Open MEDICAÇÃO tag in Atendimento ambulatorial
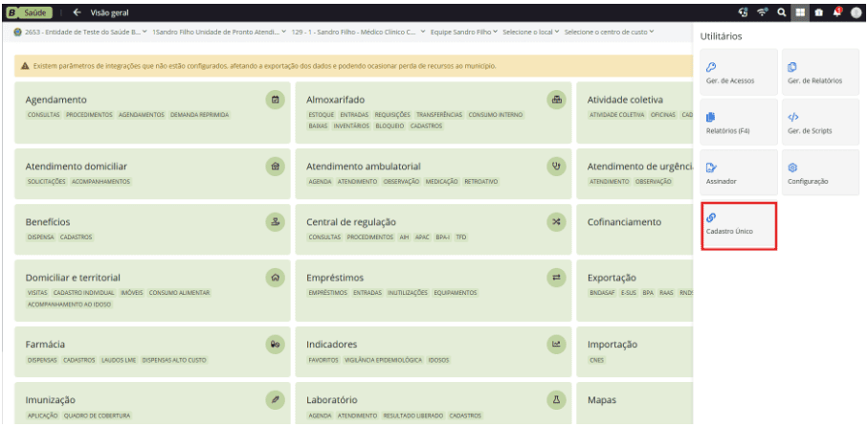Screen dimensions: 868x427 coord(442,181)
